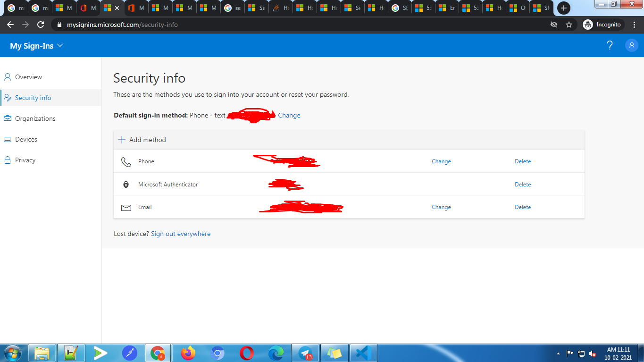Viewport: 644px width, 362px height.
Task: Show hidden system tray icons
Action: tap(559, 353)
